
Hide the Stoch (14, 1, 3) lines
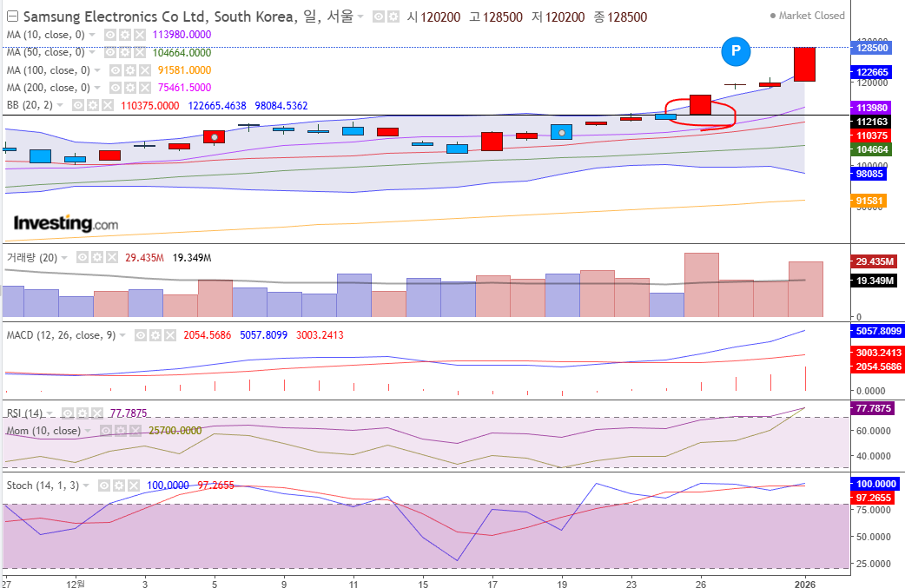pyautogui.click(x=104, y=486)
